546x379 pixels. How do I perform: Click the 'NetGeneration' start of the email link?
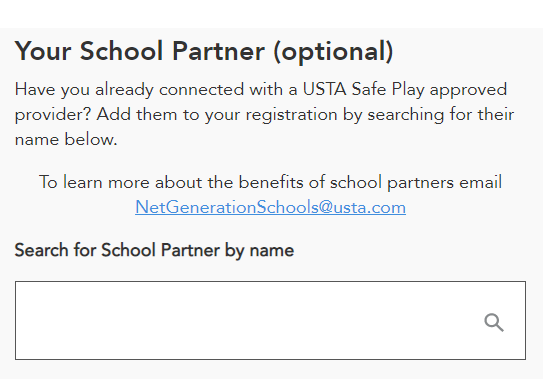196,207
